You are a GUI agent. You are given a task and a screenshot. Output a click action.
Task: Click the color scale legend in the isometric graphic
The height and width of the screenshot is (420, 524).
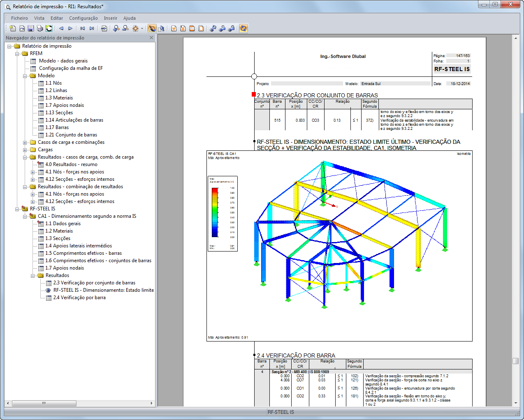coord(223,214)
